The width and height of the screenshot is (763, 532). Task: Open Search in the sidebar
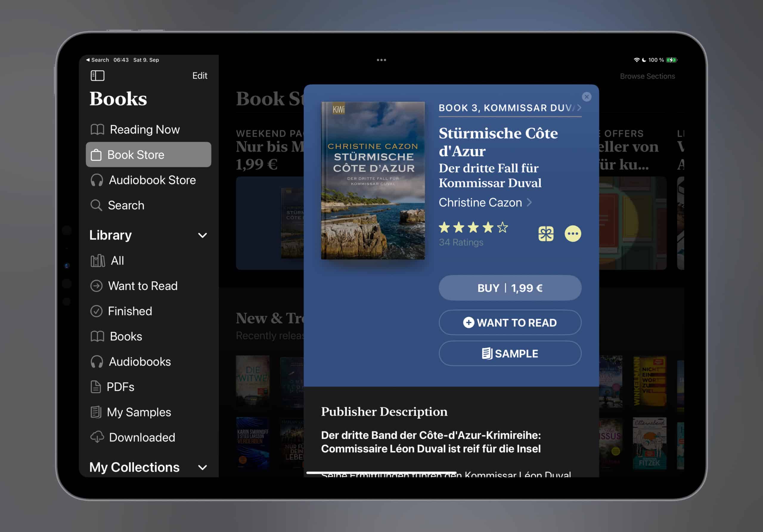[x=148, y=205]
